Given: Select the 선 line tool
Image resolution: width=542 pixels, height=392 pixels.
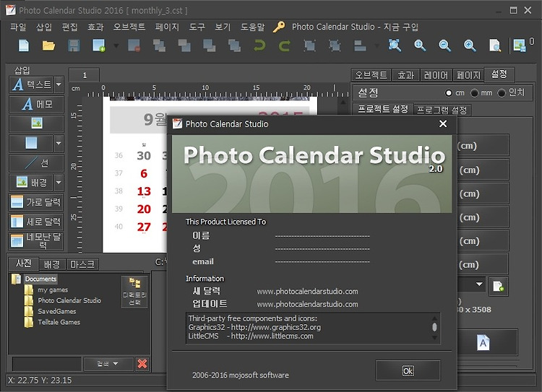Looking at the screenshot, I should pyautogui.click(x=37, y=163).
